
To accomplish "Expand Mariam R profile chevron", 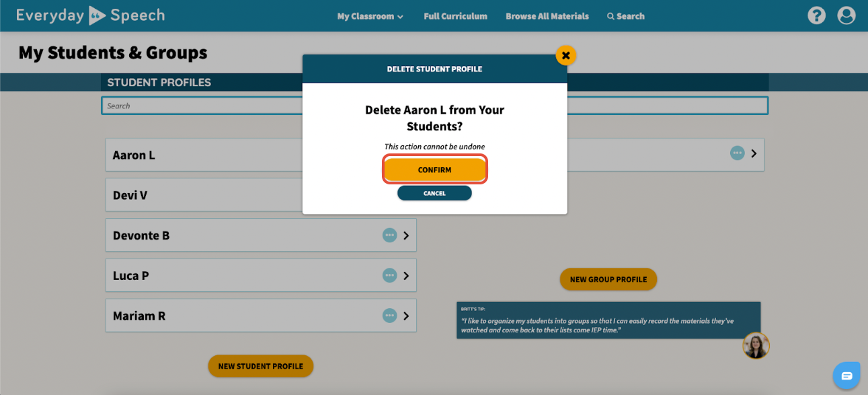I will pyautogui.click(x=406, y=316).
